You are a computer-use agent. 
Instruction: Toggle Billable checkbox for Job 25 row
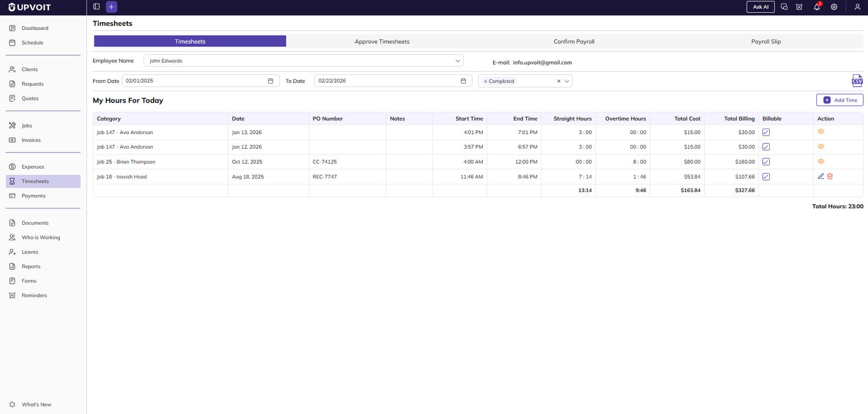coord(766,162)
